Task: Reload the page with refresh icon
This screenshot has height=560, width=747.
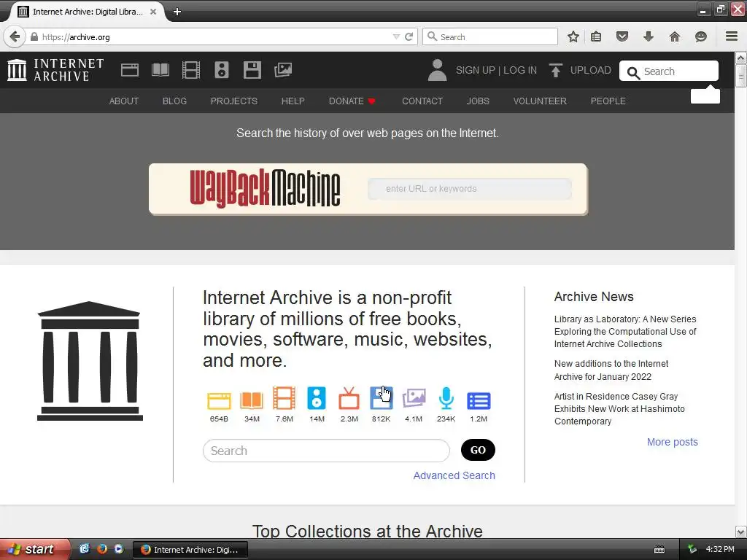Action: click(x=409, y=36)
